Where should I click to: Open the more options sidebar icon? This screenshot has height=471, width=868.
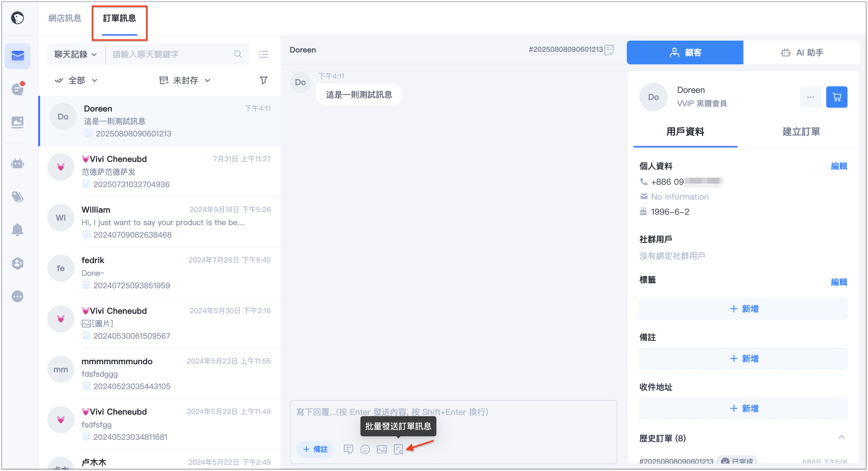tap(18, 296)
